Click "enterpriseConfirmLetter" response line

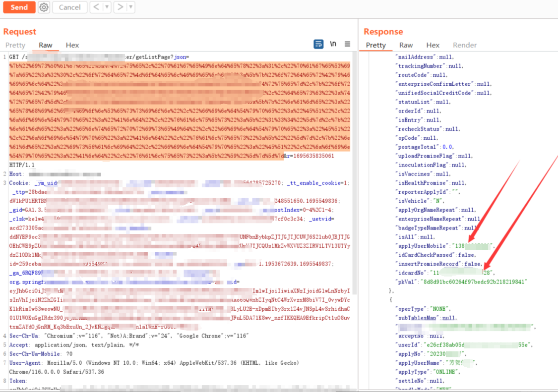tap(443, 84)
